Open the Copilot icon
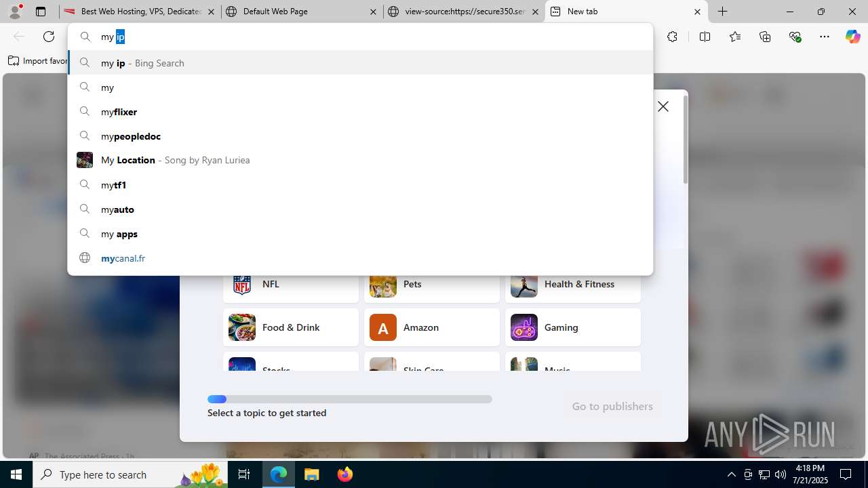Image resolution: width=868 pixels, height=488 pixels. (852, 37)
